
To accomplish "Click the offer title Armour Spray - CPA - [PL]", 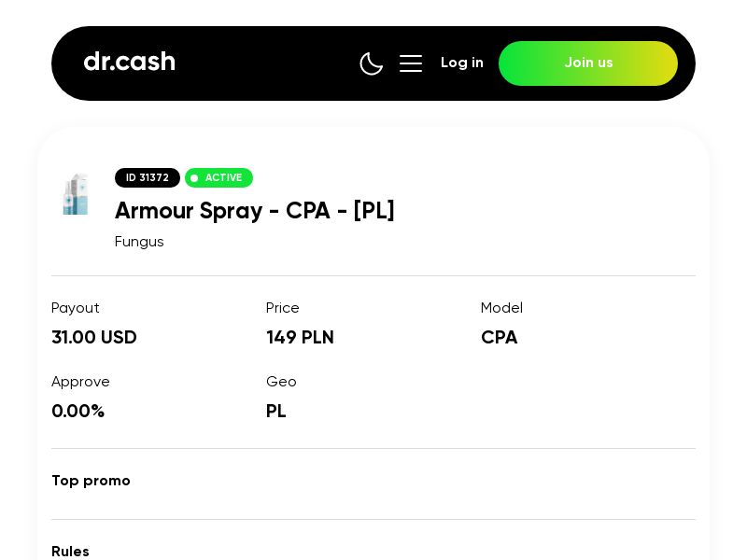I will [254, 211].
